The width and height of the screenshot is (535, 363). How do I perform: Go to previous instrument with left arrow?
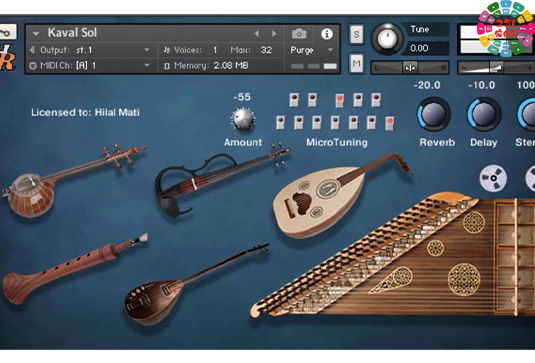coord(257,33)
